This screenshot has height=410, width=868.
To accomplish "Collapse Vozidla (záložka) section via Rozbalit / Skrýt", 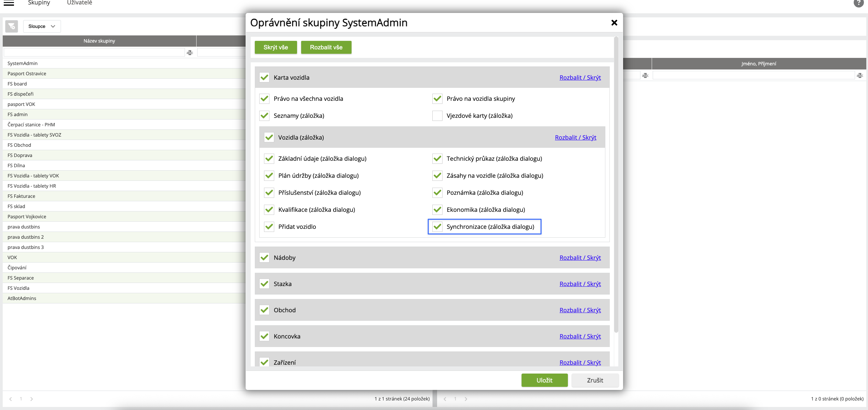I will point(575,138).
